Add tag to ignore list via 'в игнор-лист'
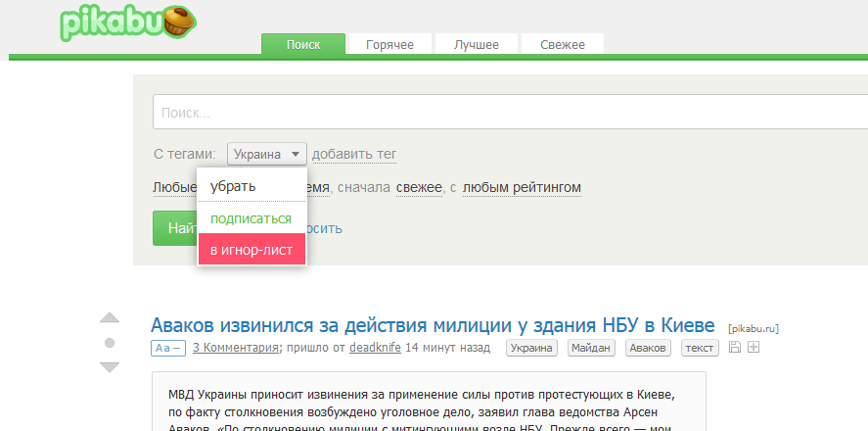 coord(251,250)
